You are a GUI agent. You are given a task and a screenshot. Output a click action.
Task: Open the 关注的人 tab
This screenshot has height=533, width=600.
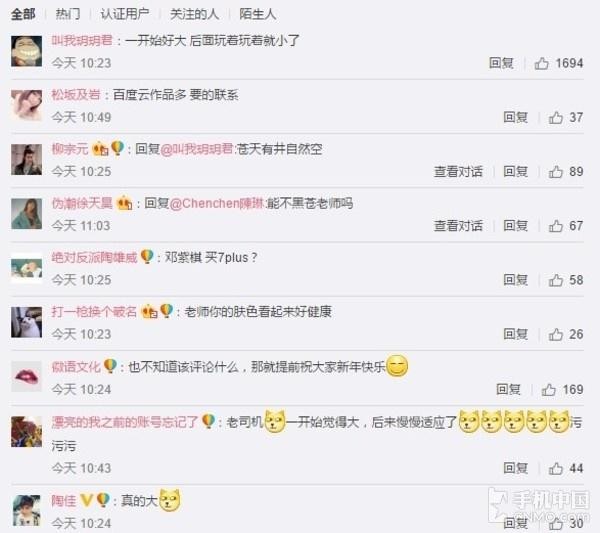pyautogui.click(x=194, y=14)
